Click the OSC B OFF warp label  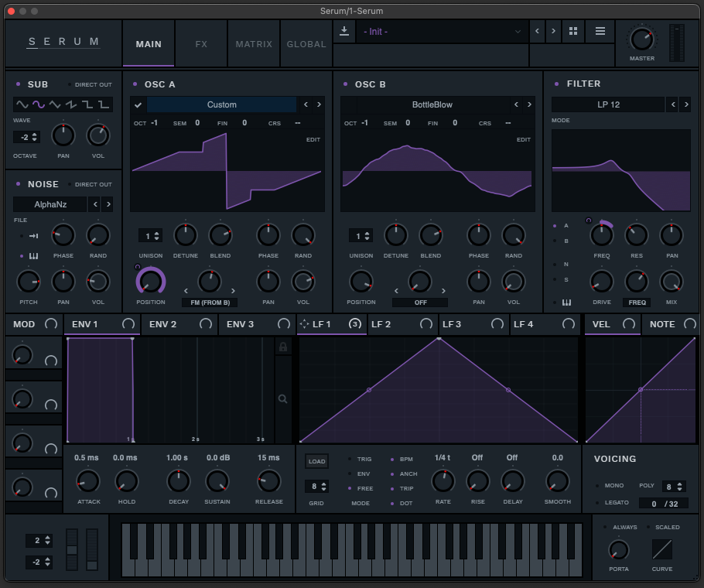(x=420, y=303)
